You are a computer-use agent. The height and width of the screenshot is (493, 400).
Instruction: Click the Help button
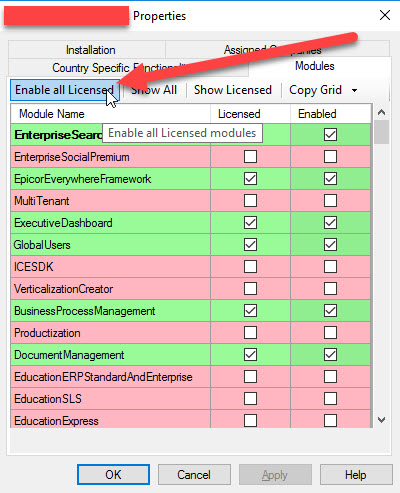356,474
